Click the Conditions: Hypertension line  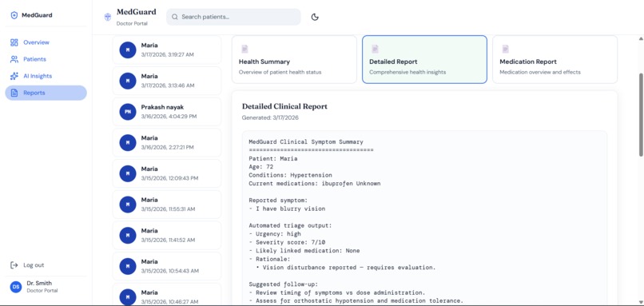pos(290,175)
